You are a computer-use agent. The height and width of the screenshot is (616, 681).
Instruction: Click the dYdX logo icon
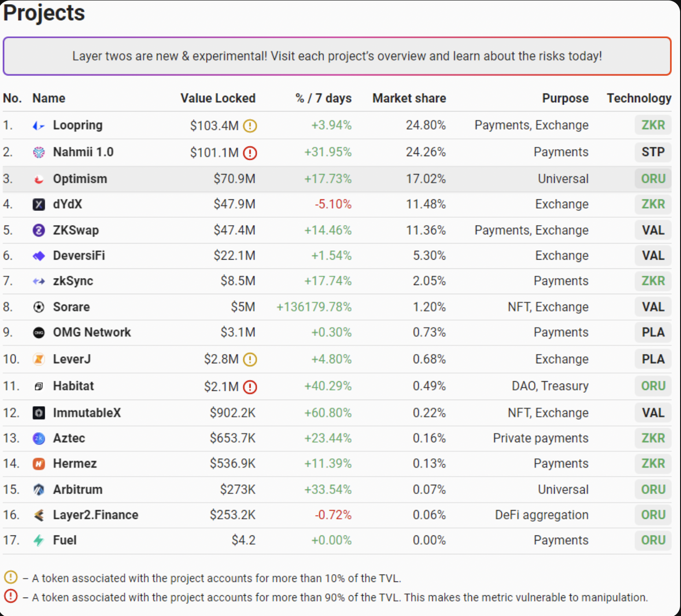[39, 204]
